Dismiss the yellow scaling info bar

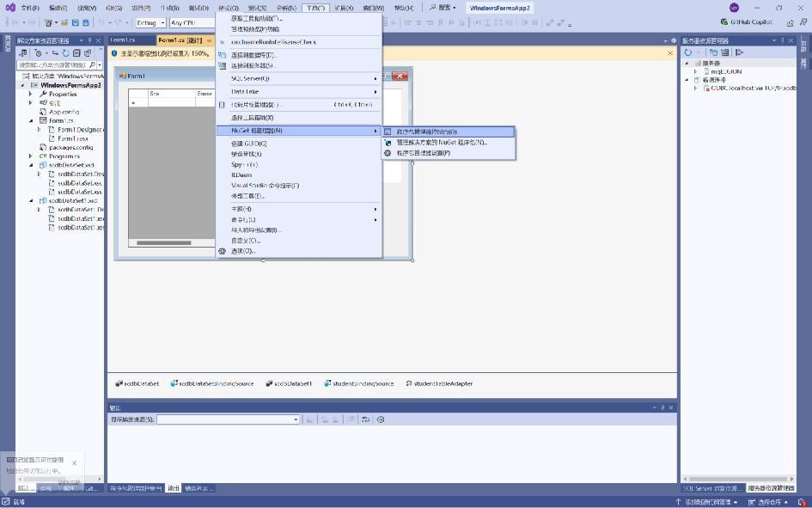point(670,53)
